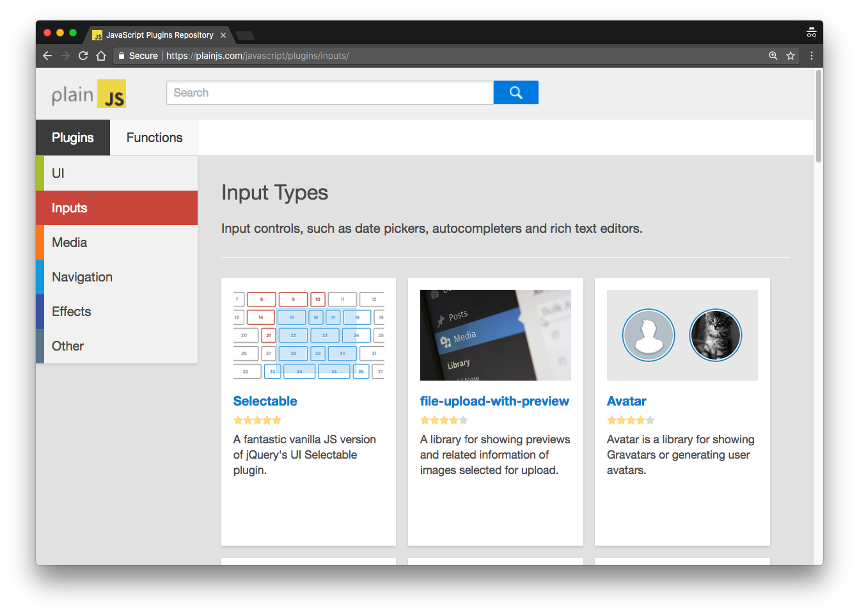Open the zoom magnifier in address bar

pos(773,56)
